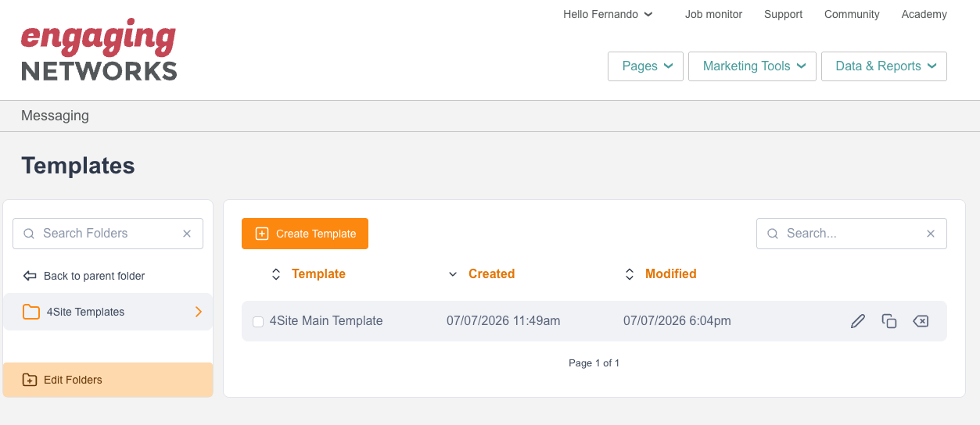Click the Edit Folders icon

pos(30,380)
